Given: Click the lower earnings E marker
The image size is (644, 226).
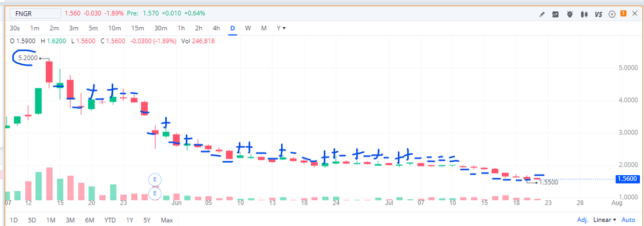Looking at the screenshot, I should [x=155, y=193].
